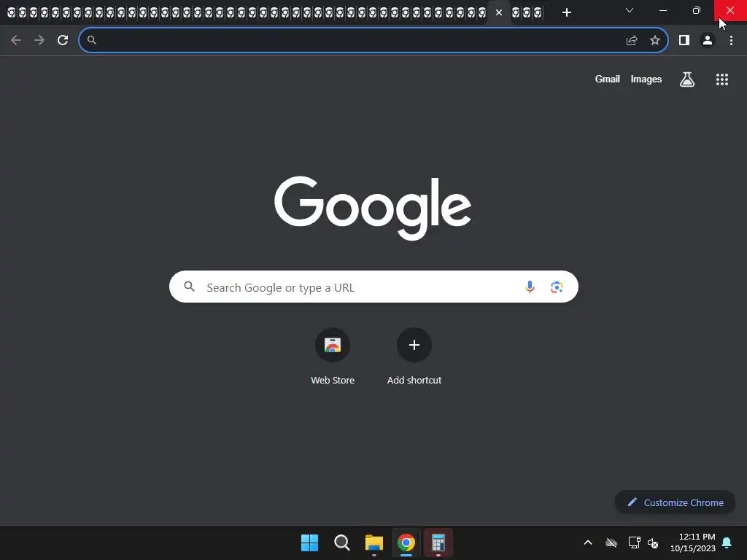Share this page icon in address bar

pyautogui.click(x=631, y=41)
